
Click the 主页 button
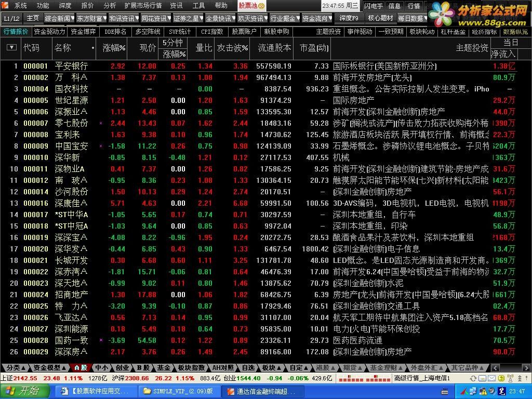33,18
